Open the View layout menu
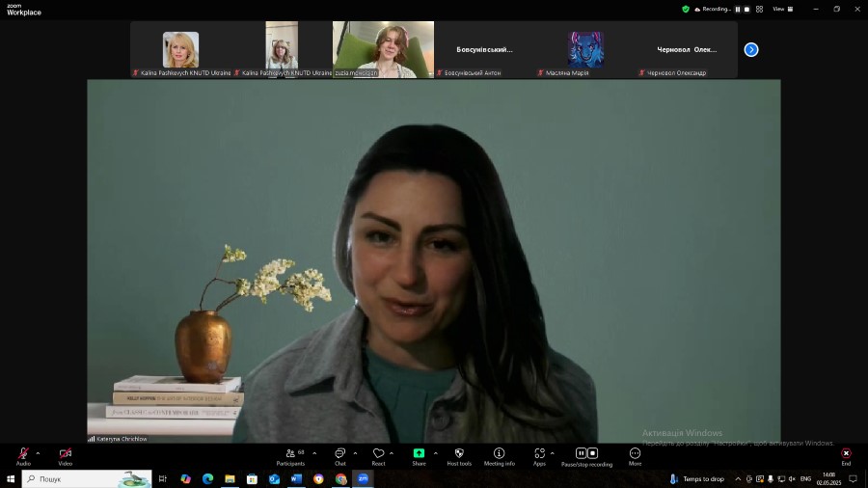868x488 pixels. pyautogui.click(x=783, y=10)
